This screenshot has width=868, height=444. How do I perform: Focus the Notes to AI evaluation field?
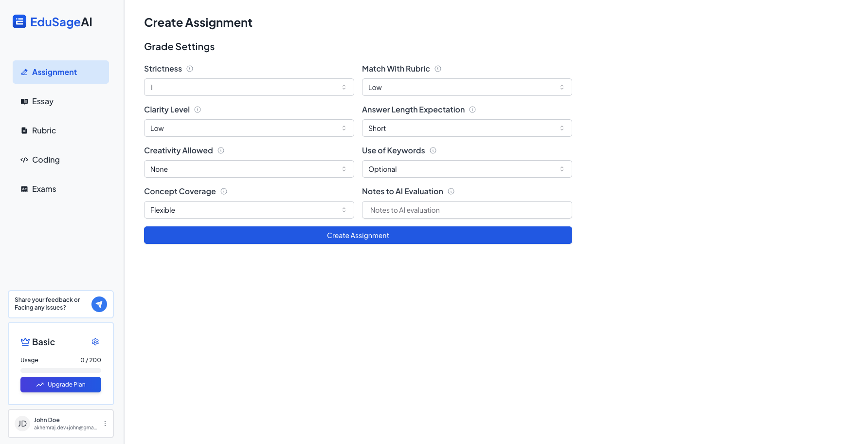tap(467, 210)
